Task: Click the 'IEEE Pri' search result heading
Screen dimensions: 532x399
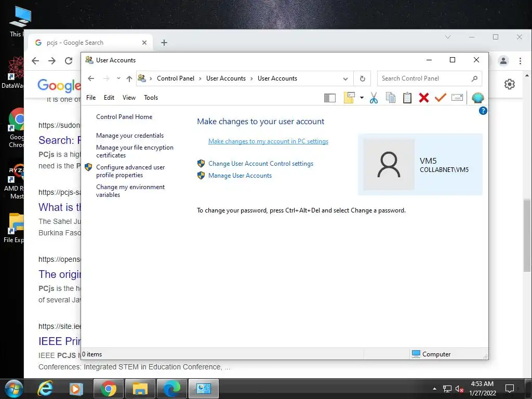Action: [59, 341]
